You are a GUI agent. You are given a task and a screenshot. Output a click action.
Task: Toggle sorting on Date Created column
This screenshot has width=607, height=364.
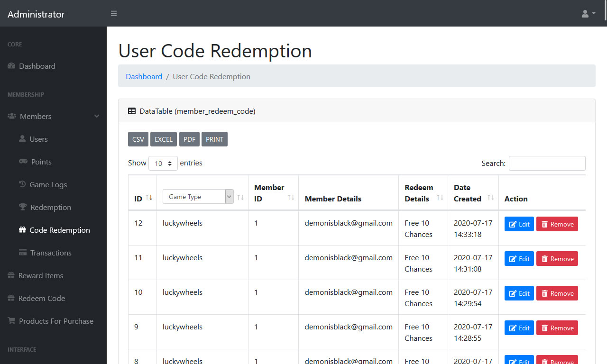(490, 197)
